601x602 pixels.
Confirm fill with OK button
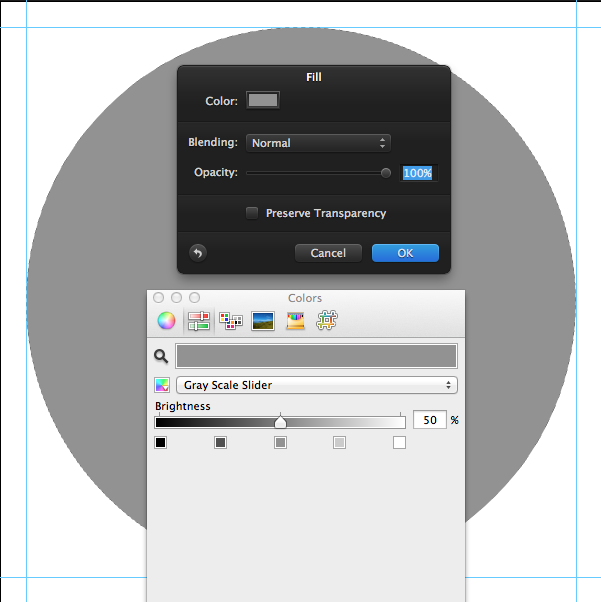pyautogui.click(x=405, y=253)
